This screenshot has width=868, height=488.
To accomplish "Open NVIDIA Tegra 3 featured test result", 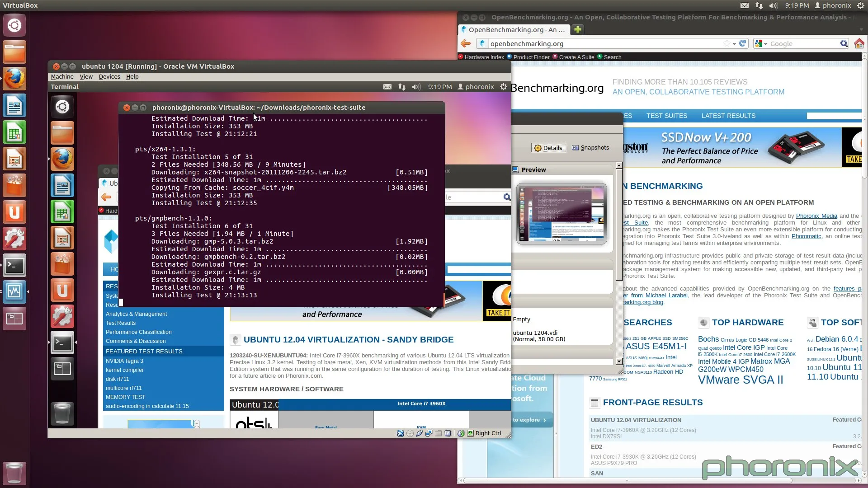I will [x=124, y=361].
